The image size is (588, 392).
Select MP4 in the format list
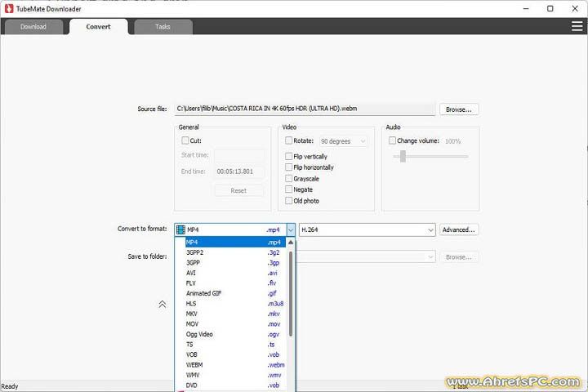tap(235, 242)
